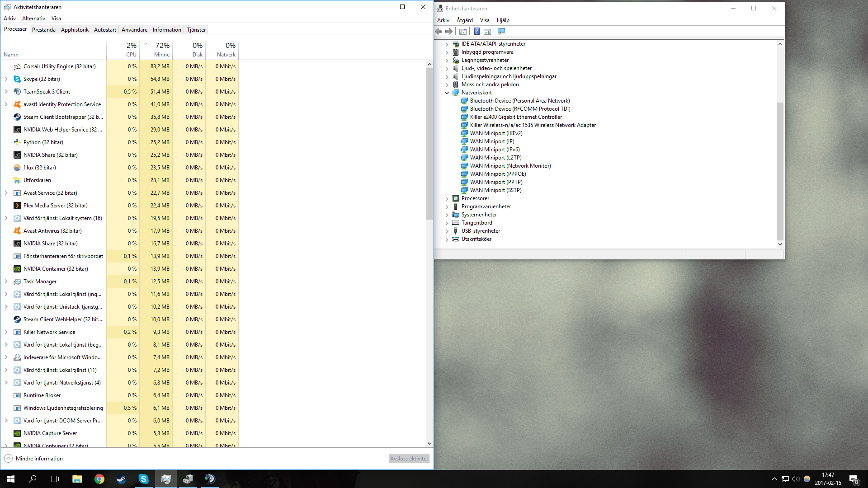Sort processes by Disk column header
This screenshot has height=488, width=868.
coord(189,50)
